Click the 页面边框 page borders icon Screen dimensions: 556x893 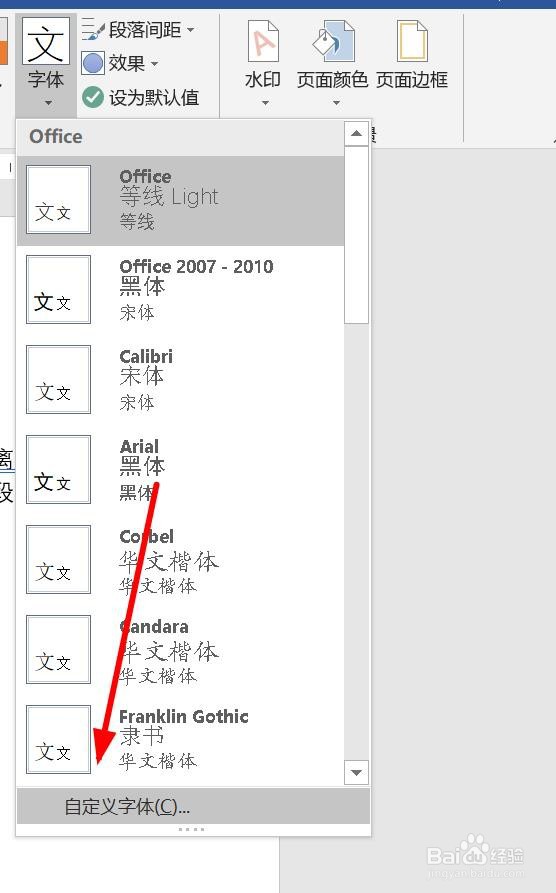(x=412, y=41)
